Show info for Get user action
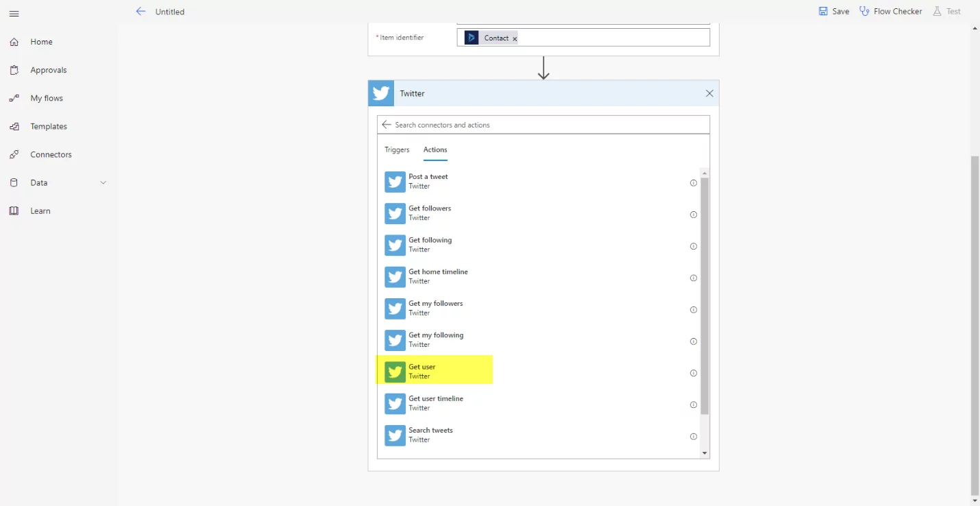980x506 pixels. (x=694, y=373)
